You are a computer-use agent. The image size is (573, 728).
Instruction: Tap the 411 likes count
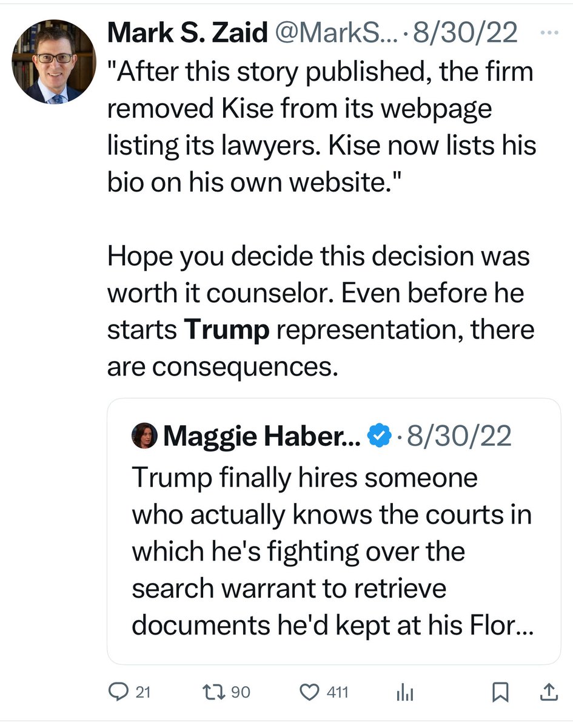point(338,692)
